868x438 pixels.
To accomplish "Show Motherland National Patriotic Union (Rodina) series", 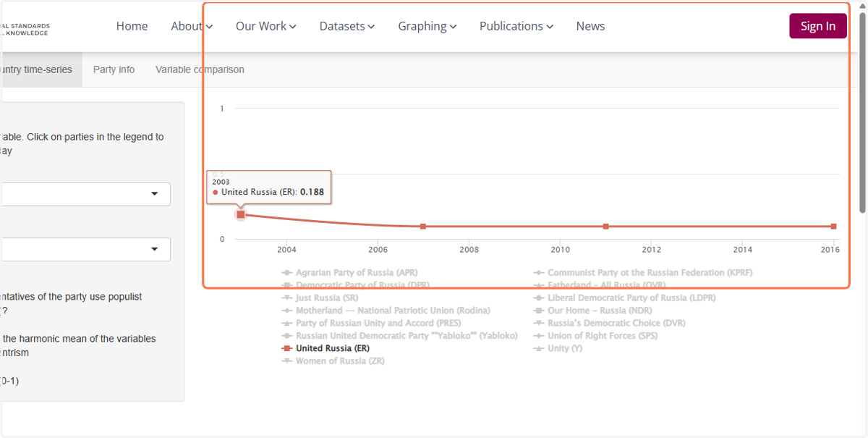I will pos(386,311).
